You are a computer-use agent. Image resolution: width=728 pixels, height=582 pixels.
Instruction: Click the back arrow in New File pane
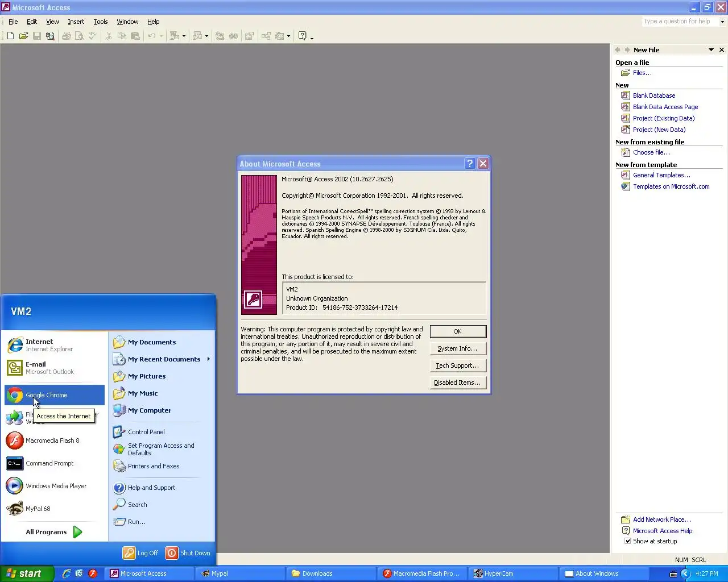point(618,50)
